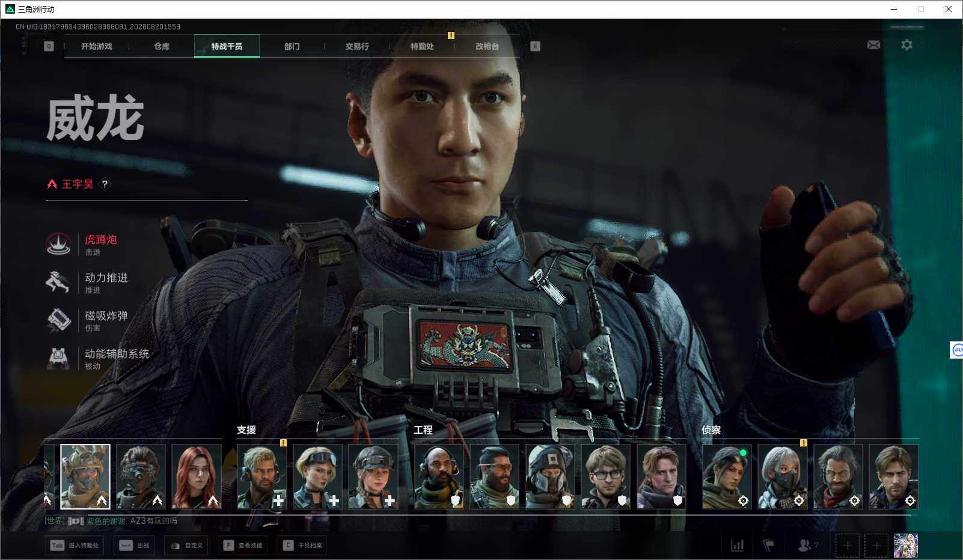Click the 三角洲行动 title bar app icon
This screenshot has width=963, height=560.
(x=10, y=9)
